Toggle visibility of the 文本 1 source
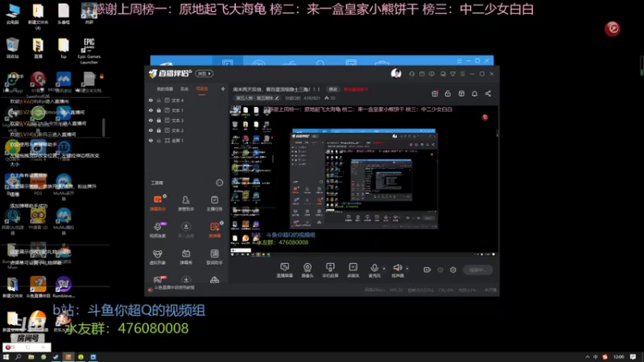 [x=151, y=110]
